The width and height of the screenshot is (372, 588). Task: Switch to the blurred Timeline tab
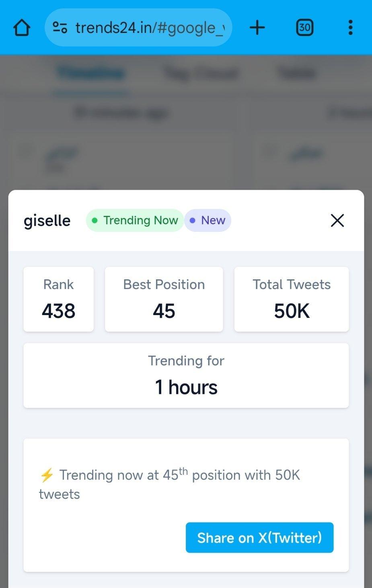coord(90,73)
